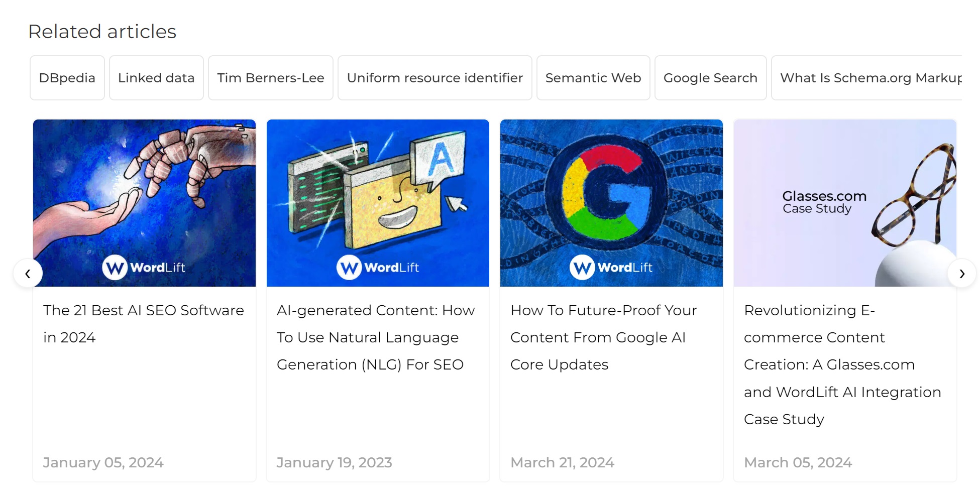The height and width of the screenshot is (496, 980).
Task: Select the Semantic Web tag
Action: click(x=593, y=78)
